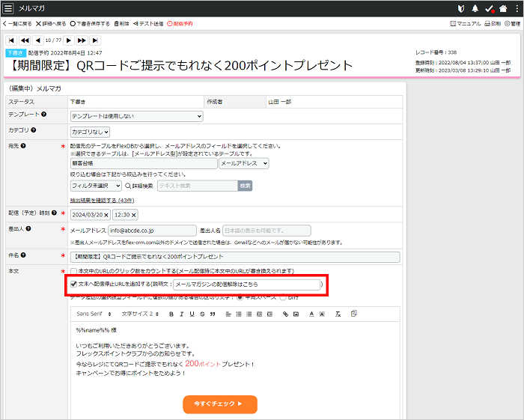Click 印刷 to print
524x420 pixels.
(x=493, y=24)
